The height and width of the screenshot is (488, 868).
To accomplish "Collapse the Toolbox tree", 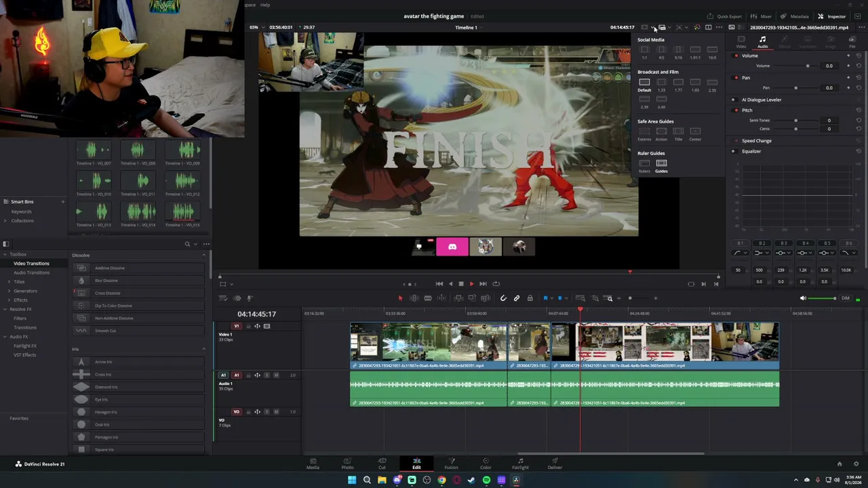I will coord(5,254).
